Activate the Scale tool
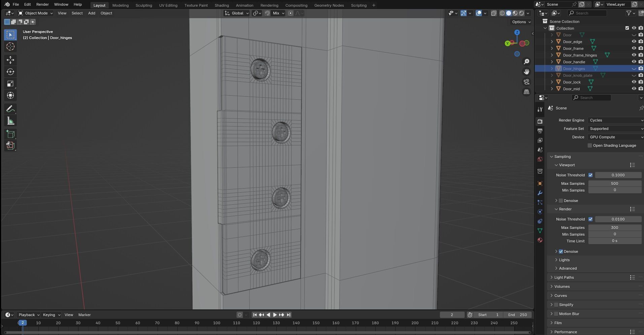 click(10, 83)
